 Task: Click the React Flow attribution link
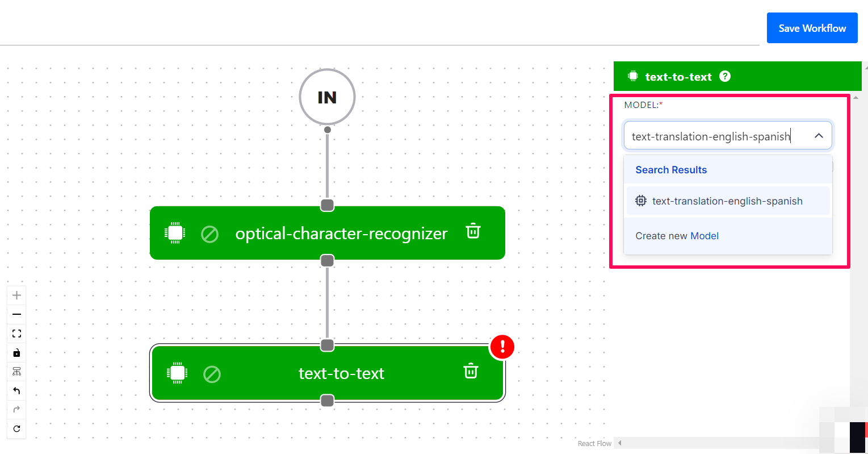coord(594,444)
